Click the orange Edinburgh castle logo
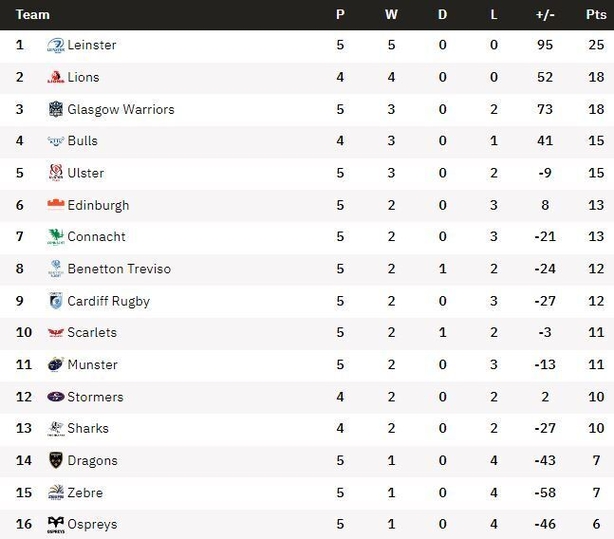Image resolution: width=614 pixels, height=539 pixels. pos(56,204)
